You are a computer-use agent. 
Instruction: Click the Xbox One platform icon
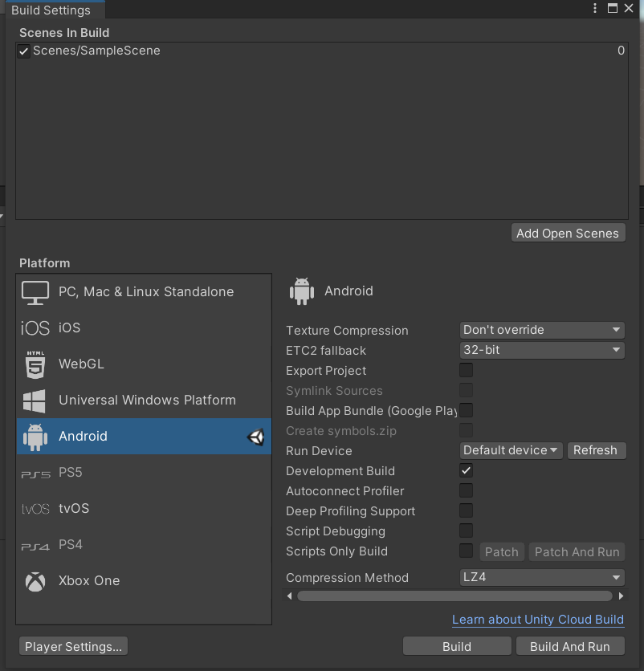coord(35,580)
